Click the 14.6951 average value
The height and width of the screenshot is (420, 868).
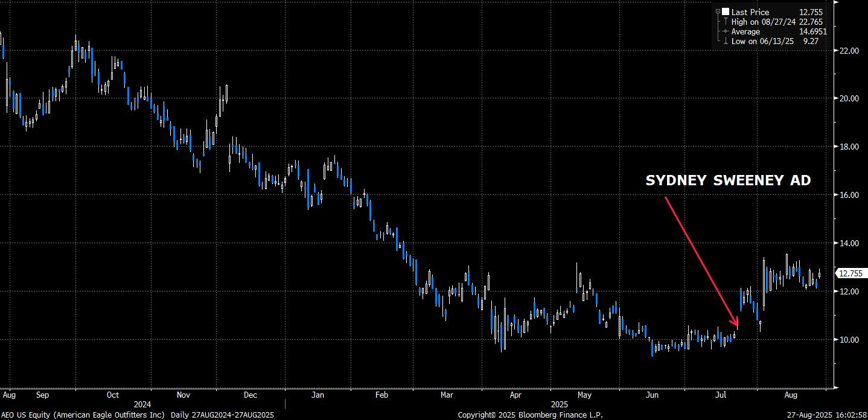(812, 31)
